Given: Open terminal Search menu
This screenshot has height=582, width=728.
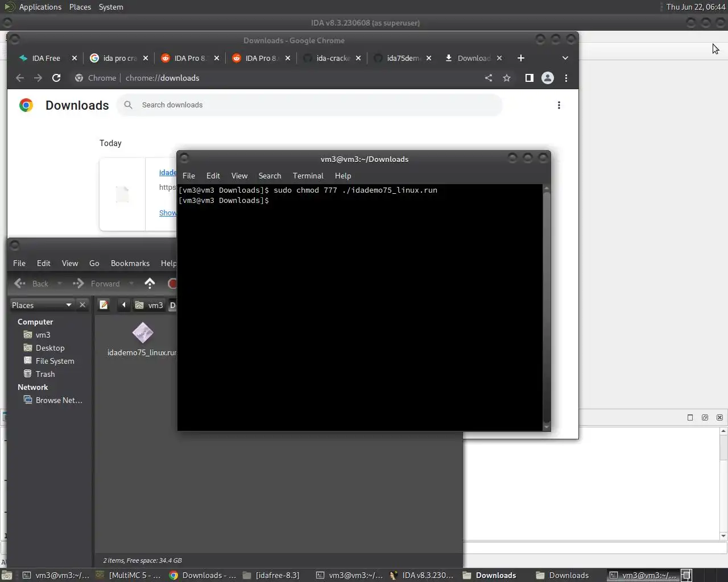Looking at the screenshot, I should click(270, 176).
